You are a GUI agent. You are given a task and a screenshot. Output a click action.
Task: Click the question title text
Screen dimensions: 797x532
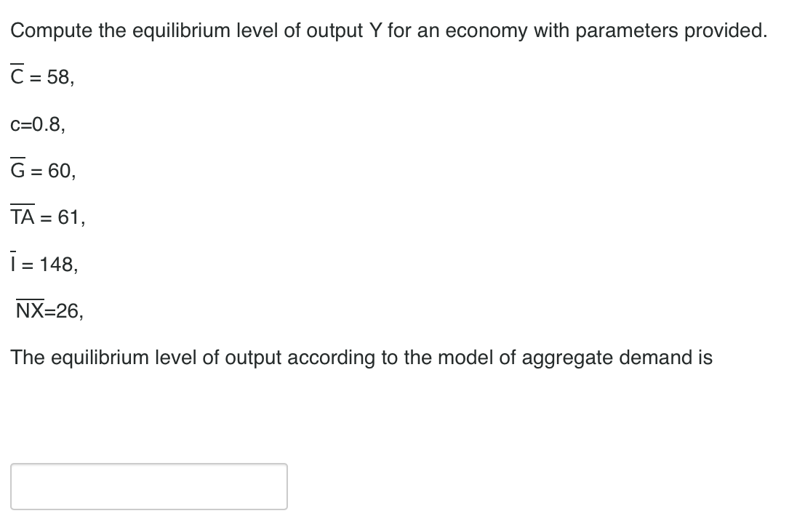coord(389,31)
